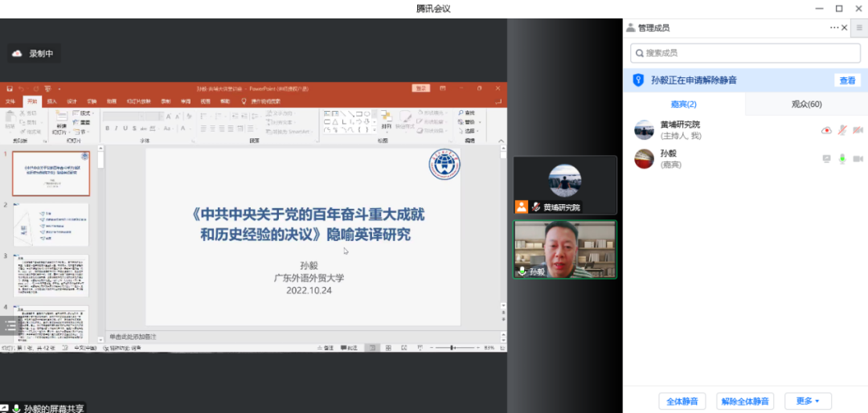Click the PowerPoint zoom slider in status bar
The image size is (868, 413).
[452, 348]
